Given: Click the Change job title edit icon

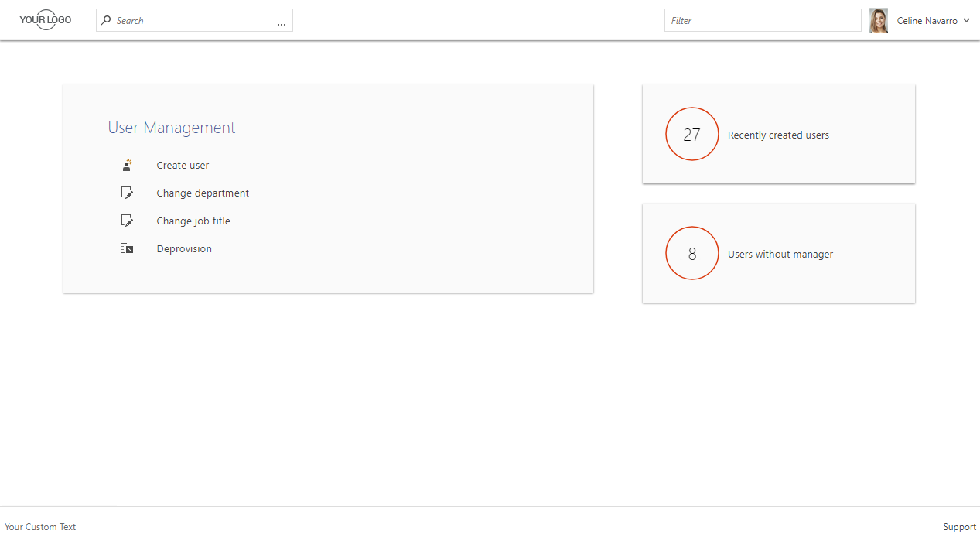Looking at the screenshot, I should coord(127,221).
